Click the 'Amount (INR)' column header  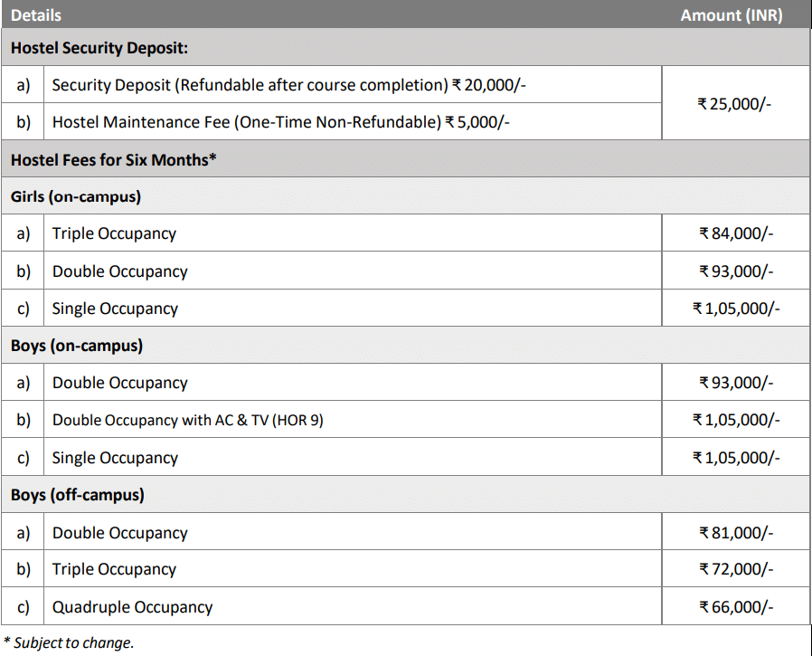[732, 15]
